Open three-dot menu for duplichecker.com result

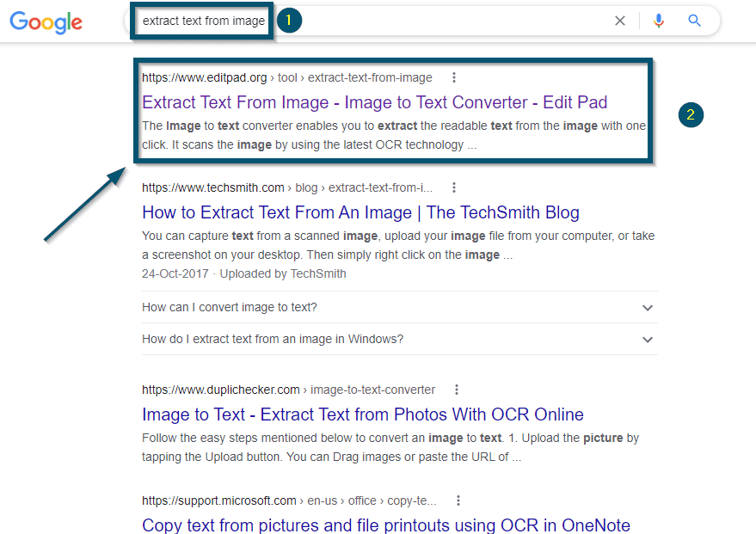coord(457,390)
